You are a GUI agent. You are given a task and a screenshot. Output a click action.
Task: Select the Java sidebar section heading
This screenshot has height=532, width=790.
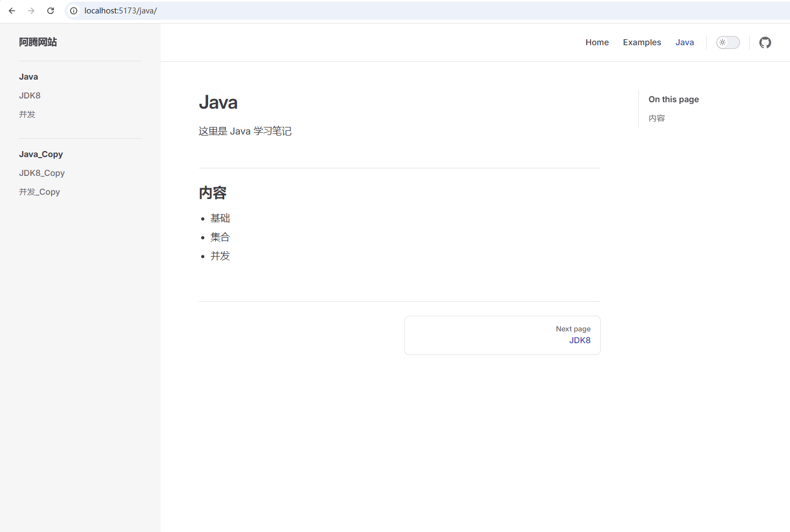(29, 77)
